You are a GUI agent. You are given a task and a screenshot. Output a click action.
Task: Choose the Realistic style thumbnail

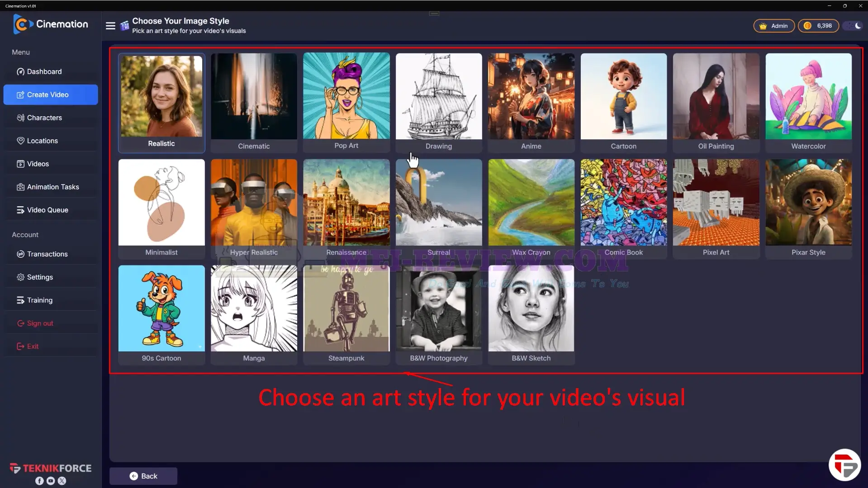point(161,103)
